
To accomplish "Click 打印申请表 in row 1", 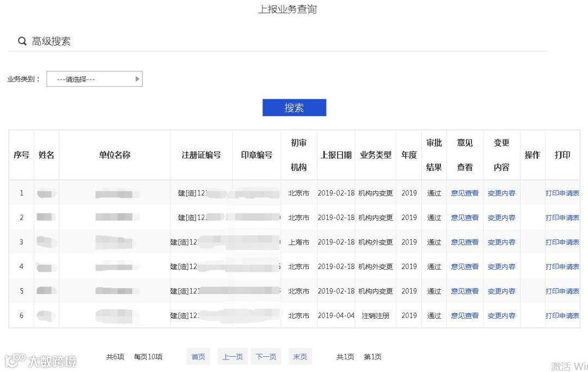I will tap(562, 193).
